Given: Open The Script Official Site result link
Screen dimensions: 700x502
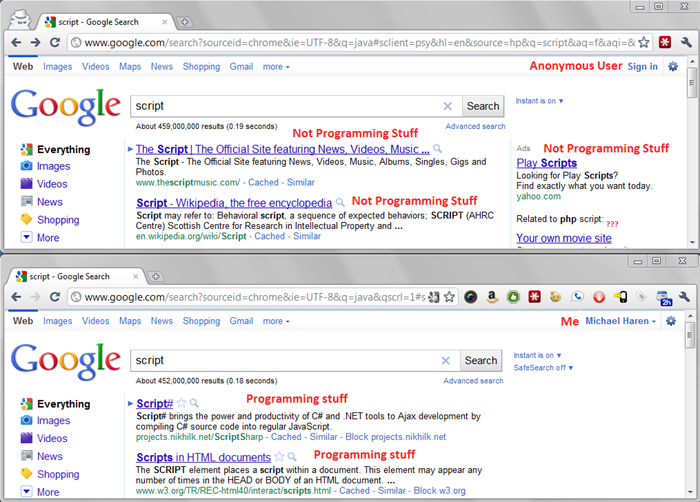Looking at the screenshot, I should (283, 149).
